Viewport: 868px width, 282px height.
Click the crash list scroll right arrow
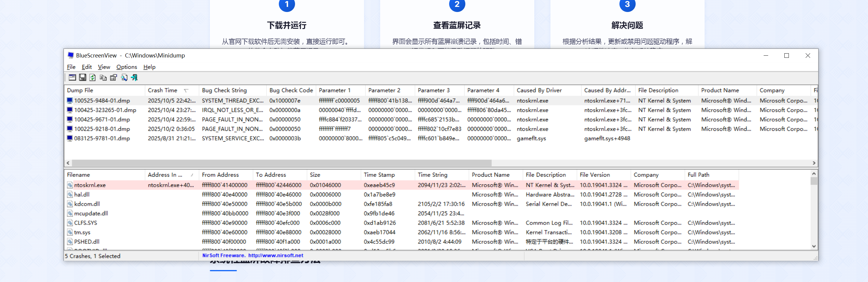pyautogui.click(x=814, y=163)
